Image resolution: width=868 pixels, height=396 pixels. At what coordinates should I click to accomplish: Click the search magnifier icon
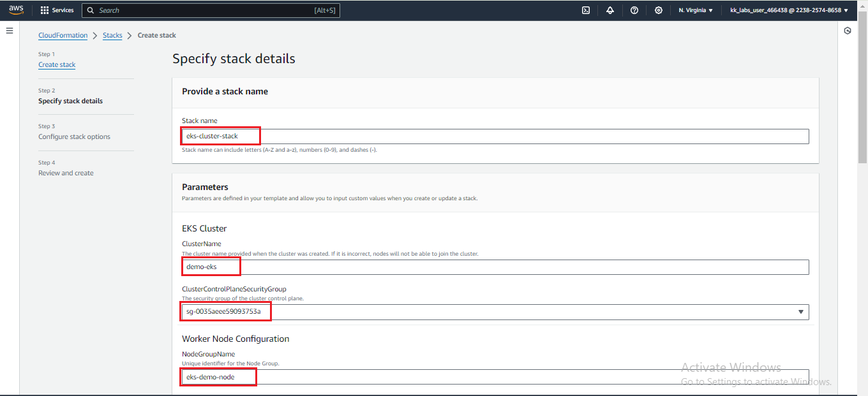click(91, 10)
